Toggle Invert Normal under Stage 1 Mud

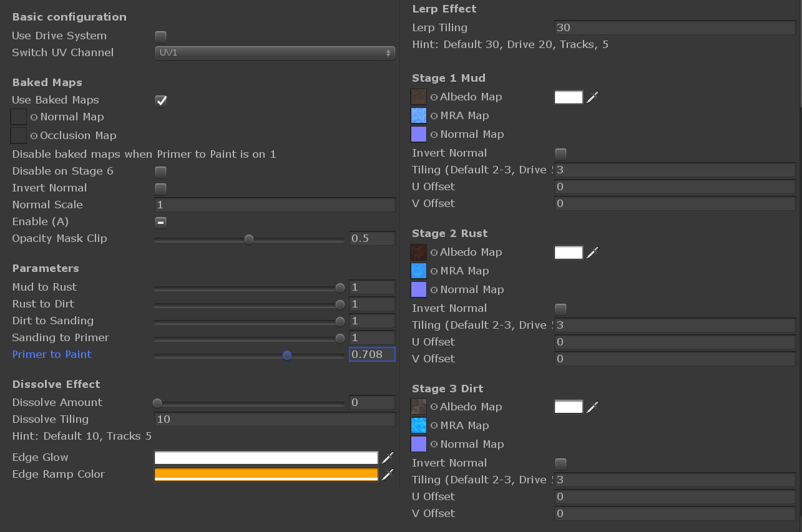tap(561, 153)
